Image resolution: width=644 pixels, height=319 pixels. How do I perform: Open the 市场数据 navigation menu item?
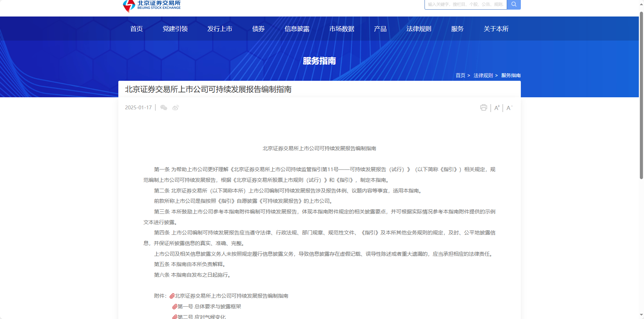coord(342,29)
